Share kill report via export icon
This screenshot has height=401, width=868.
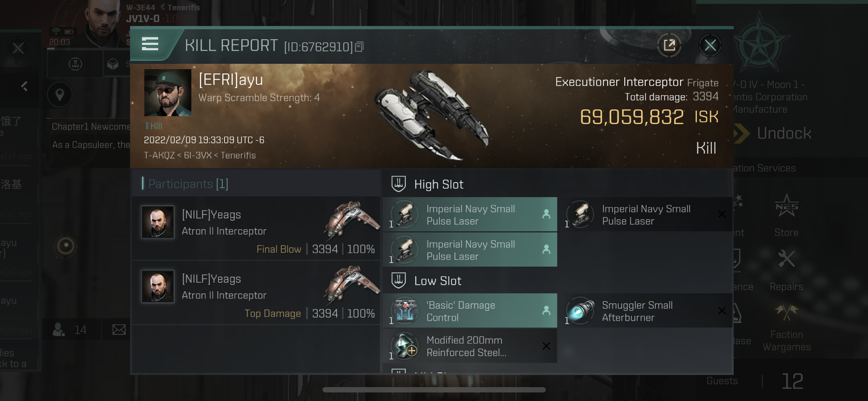(x=669, y=45)
